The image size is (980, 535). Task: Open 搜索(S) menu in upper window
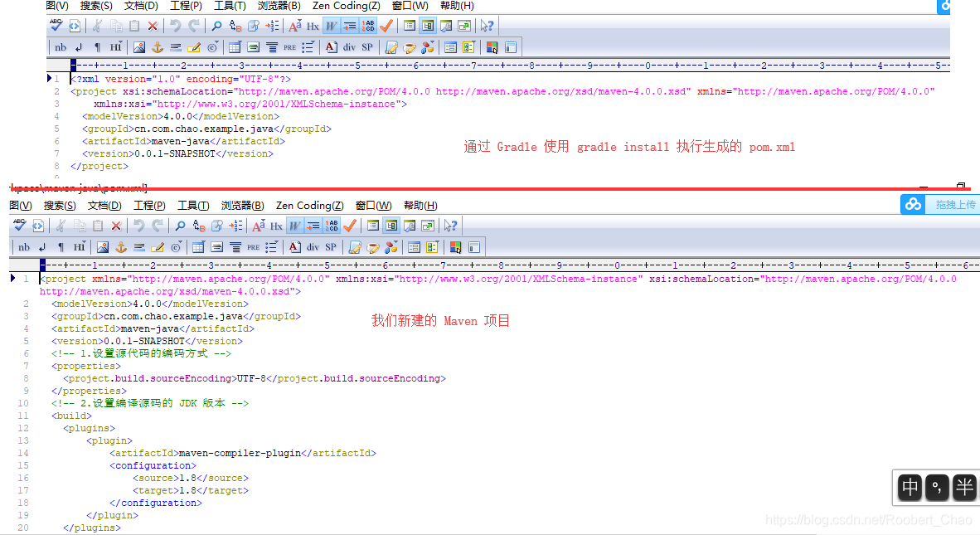click(x=96, y=6)
